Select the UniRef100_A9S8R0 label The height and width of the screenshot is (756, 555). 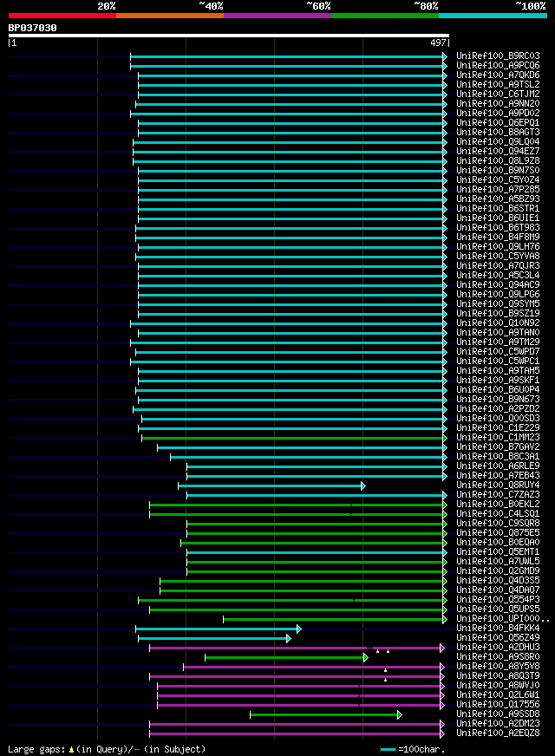tap(498, 656)
